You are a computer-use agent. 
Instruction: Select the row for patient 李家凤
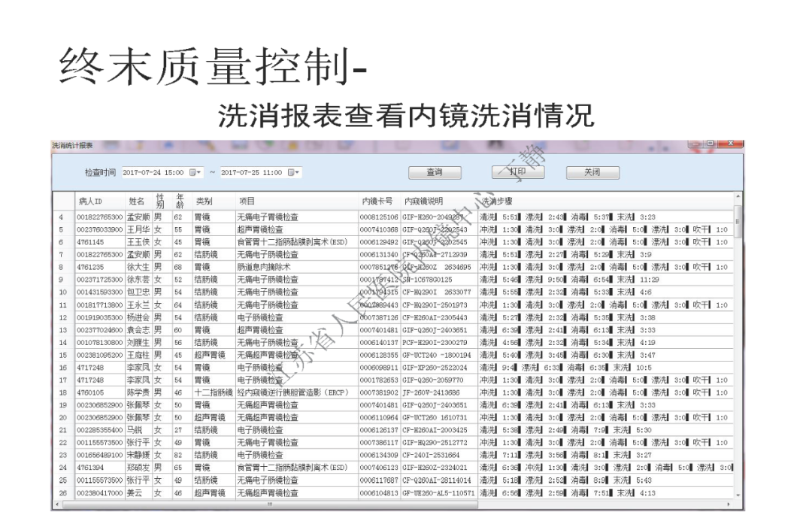[136, 368]
